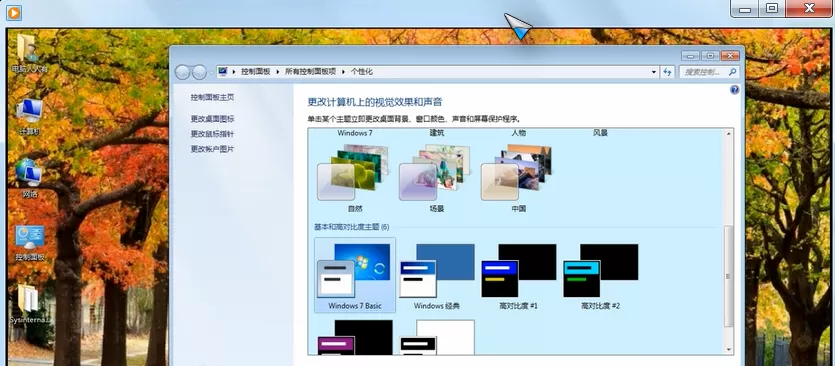The width and height of the screenshot is (835, 366).
Task: Click the theme list scrollbar thumb
Action: tap(728, 276)
